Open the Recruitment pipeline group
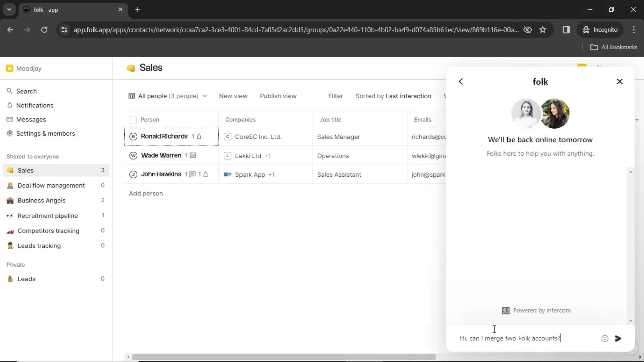644x362 pixels. coord(56,216)
